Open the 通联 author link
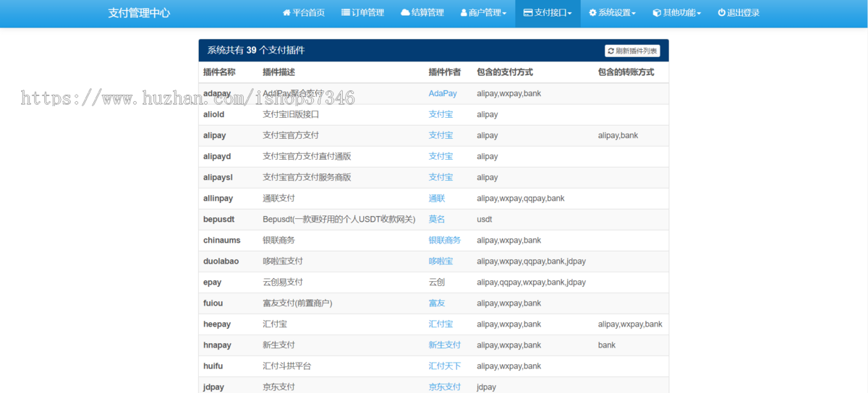This screenshot has height=393, width=868. coord(437,198)
